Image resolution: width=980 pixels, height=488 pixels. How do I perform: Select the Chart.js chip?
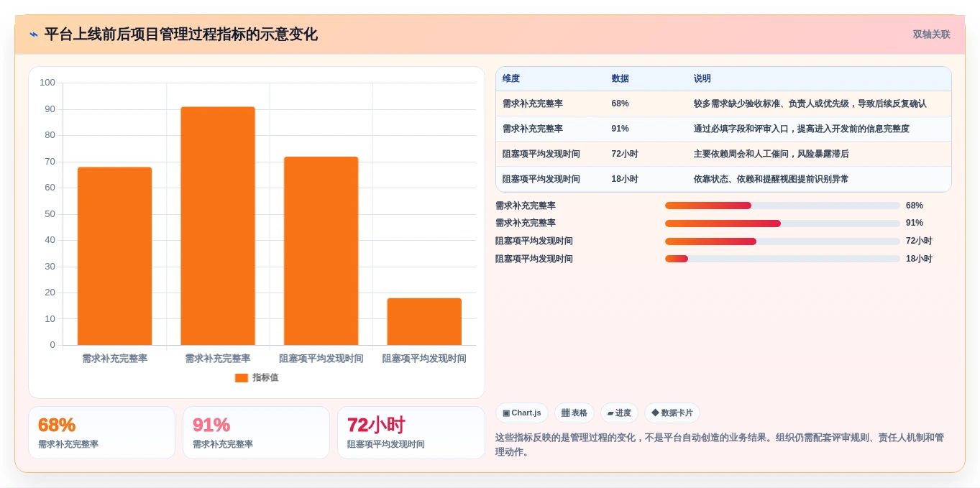[x=522, y=413]
